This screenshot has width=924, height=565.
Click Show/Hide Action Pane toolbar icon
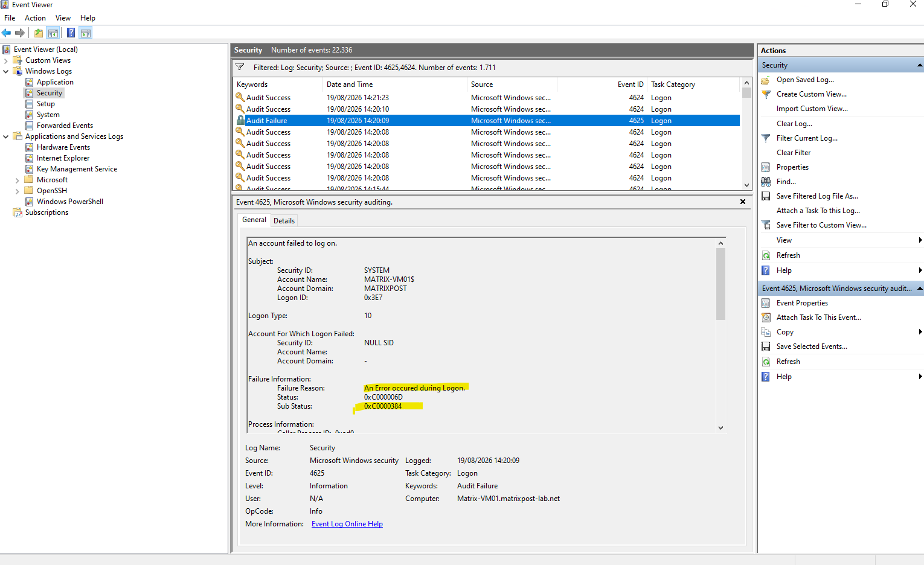86,33
